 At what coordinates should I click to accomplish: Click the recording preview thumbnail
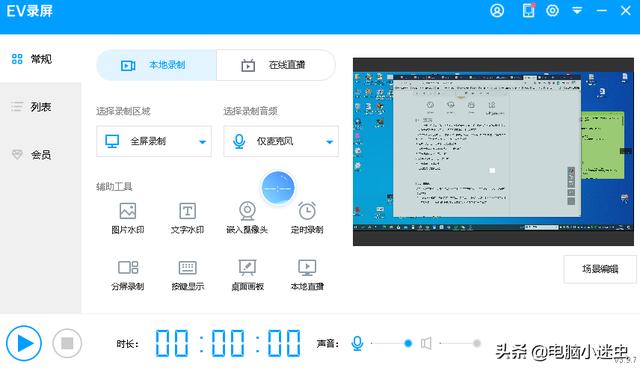point(493,151)
